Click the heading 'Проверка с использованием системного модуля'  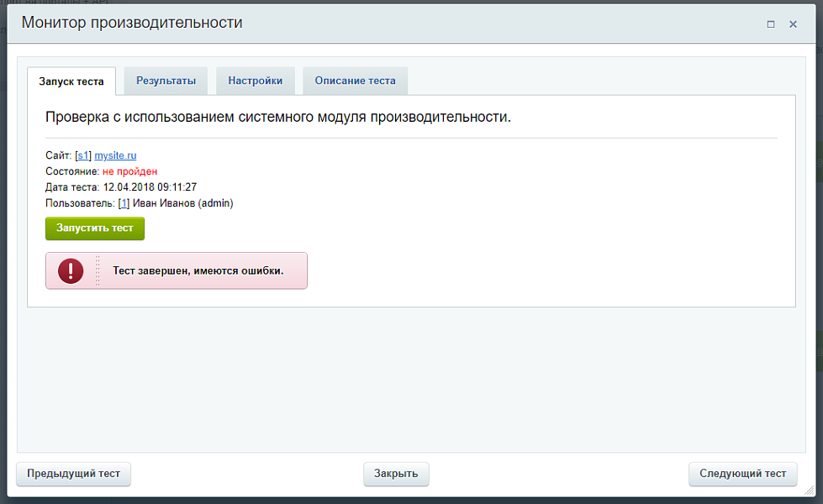(277, 117)
